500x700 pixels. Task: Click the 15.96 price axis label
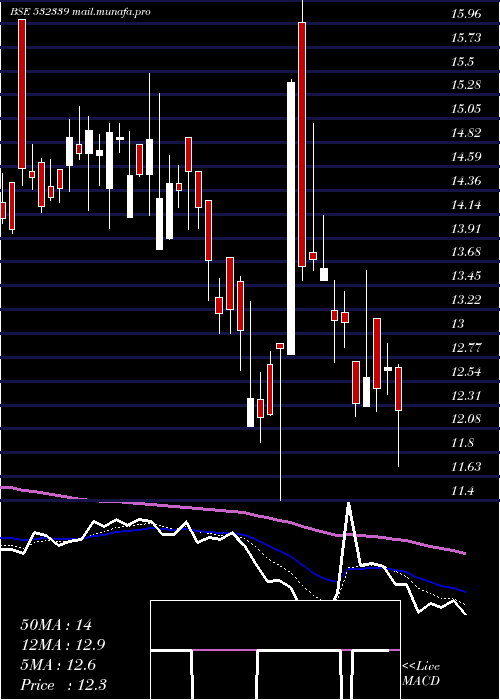[x=466, y=14]
